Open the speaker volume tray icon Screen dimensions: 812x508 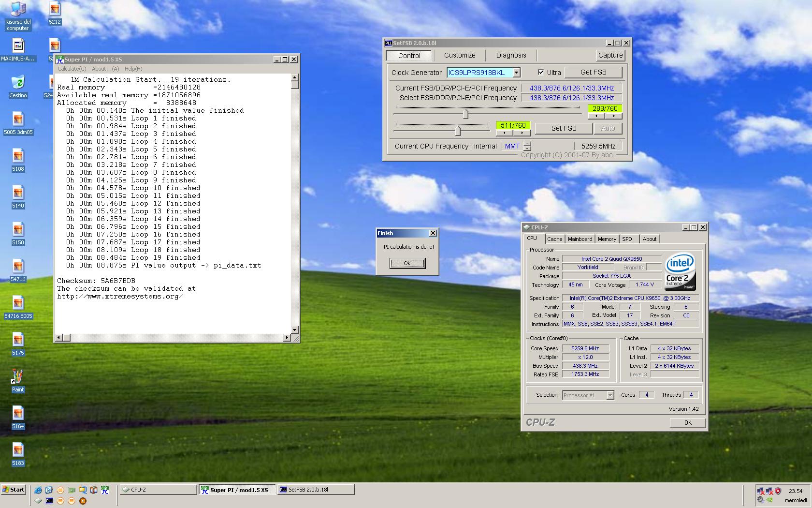[760, 500]
